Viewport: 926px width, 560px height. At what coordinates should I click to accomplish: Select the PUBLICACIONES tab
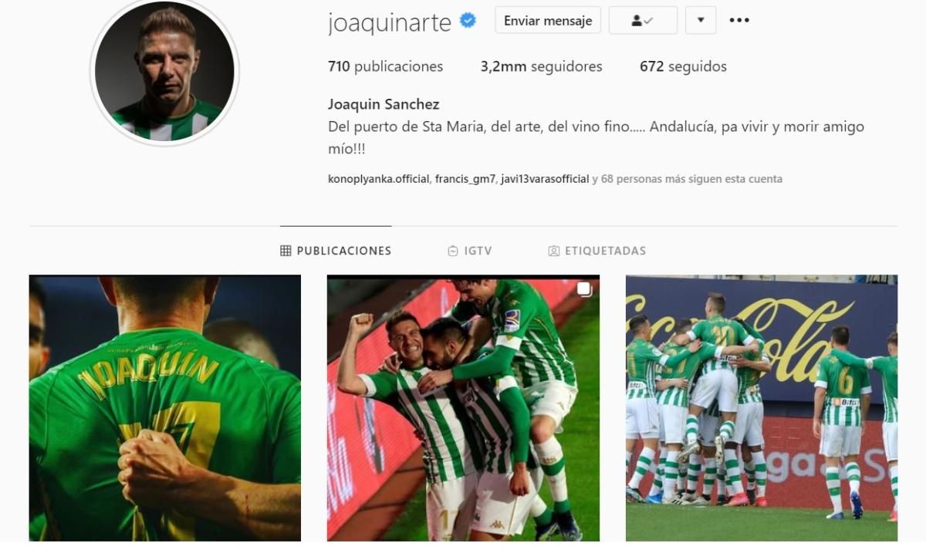point(336,251)
